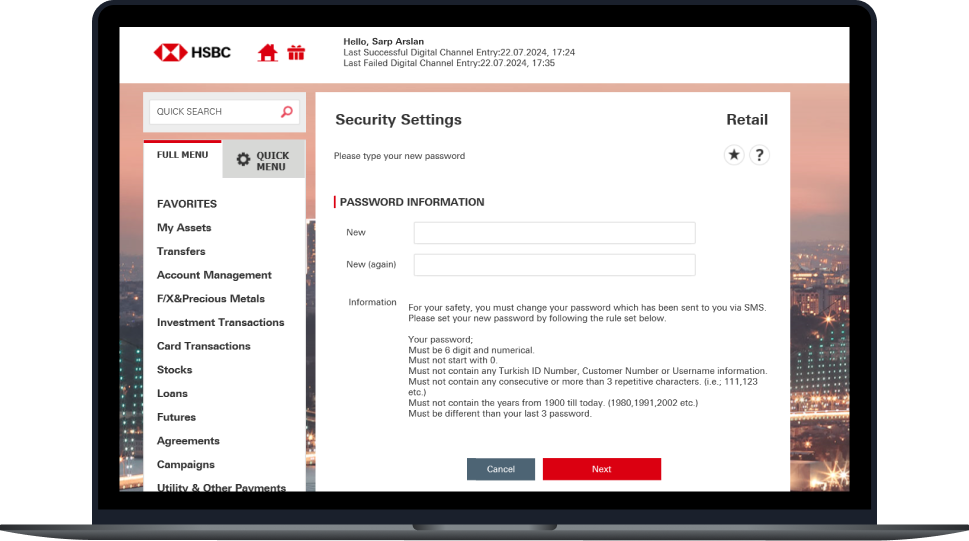Select F/X&Precious Metals menu item
This screenshot has width=969, height=541.
[210, 299]
